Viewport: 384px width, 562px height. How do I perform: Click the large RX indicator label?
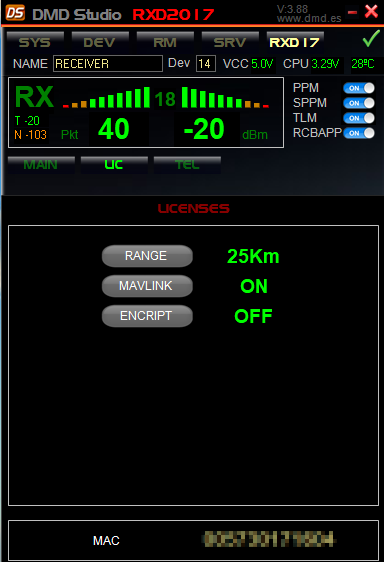[34, 97]
